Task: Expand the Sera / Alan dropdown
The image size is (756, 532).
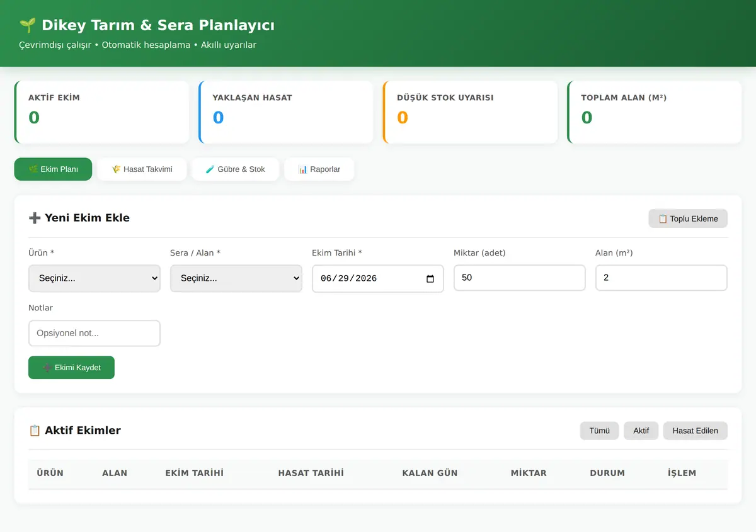Action: coord(236,278)
